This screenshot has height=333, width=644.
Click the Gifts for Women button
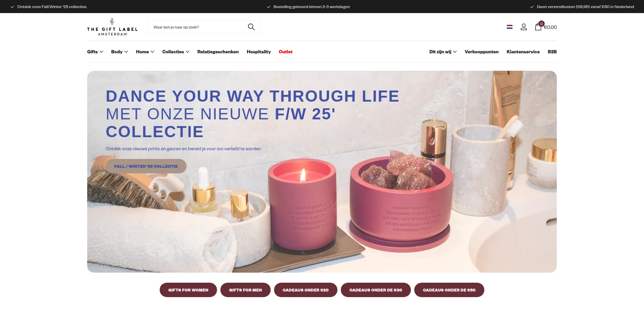pos(188,290)
